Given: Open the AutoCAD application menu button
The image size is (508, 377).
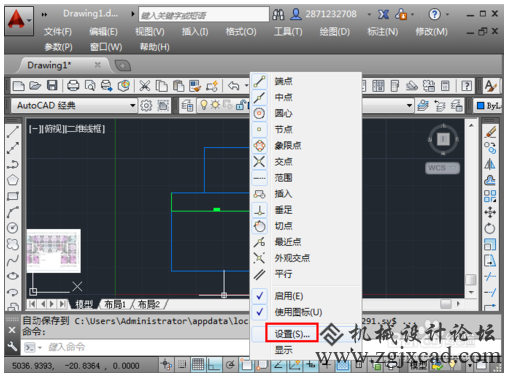Looking at the screenshot, I should tap(19, 21).
